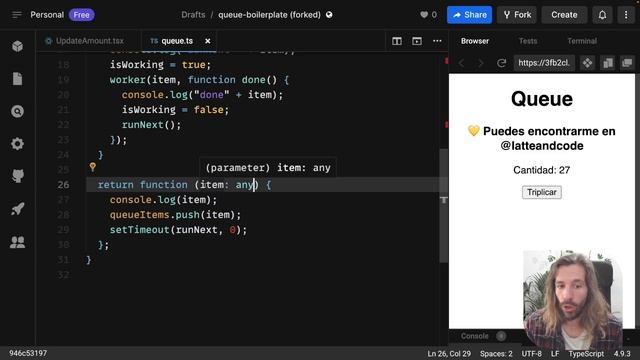
Task: Open preview in new window icon
Action: (627, 63)
